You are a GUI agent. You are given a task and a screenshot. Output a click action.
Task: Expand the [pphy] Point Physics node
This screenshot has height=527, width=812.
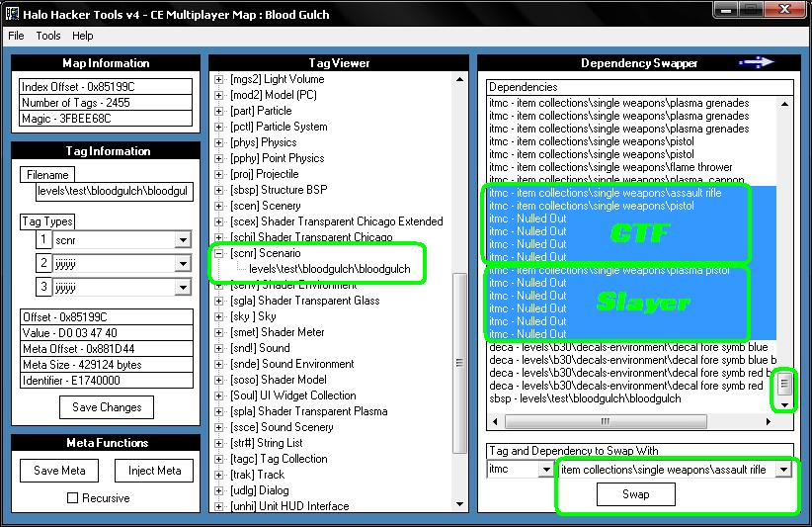coord(219,158)
